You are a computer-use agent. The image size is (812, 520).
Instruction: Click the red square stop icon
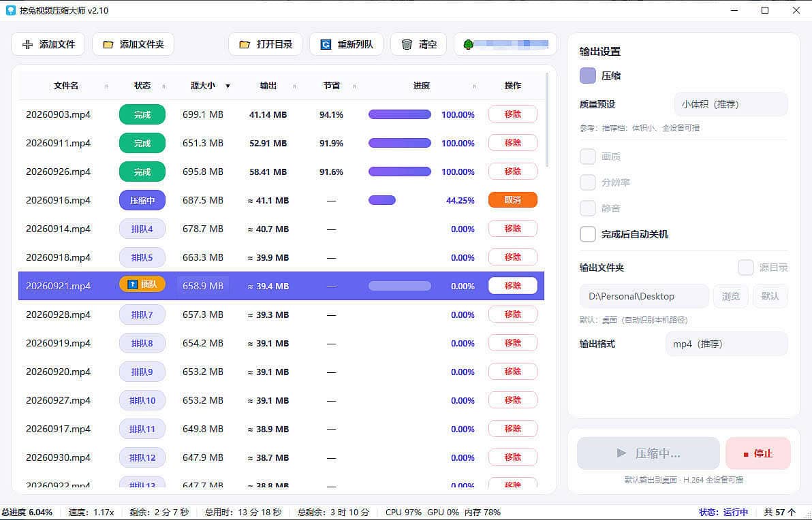pyautogui.click(x=746, y=454)
